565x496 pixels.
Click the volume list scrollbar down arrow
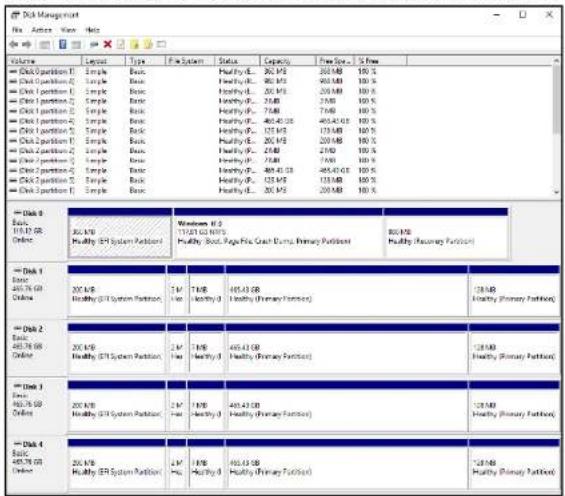557,192
